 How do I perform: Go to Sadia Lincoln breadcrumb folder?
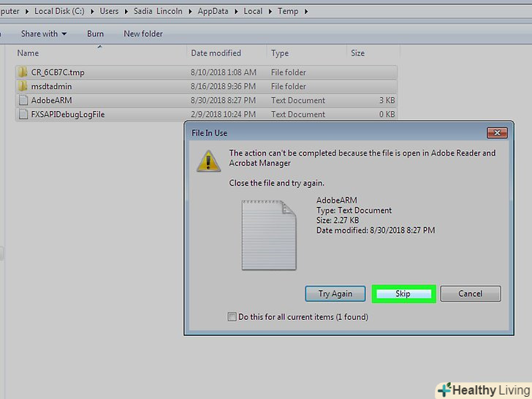[158, 11]
